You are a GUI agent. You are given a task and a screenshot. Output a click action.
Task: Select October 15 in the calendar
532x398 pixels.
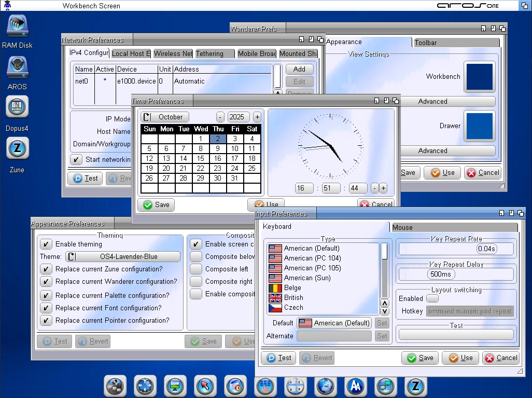pos(201,159)
